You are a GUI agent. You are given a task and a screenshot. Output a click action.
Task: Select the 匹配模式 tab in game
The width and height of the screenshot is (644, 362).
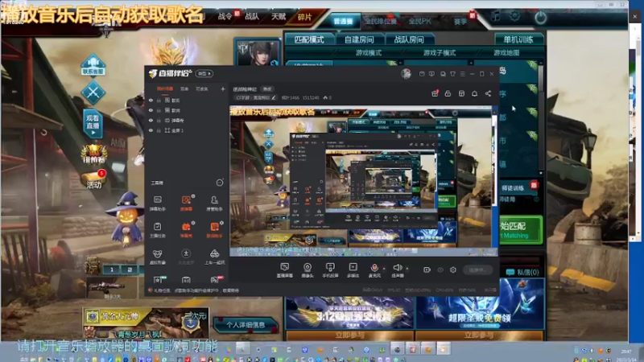click(309, 39)
